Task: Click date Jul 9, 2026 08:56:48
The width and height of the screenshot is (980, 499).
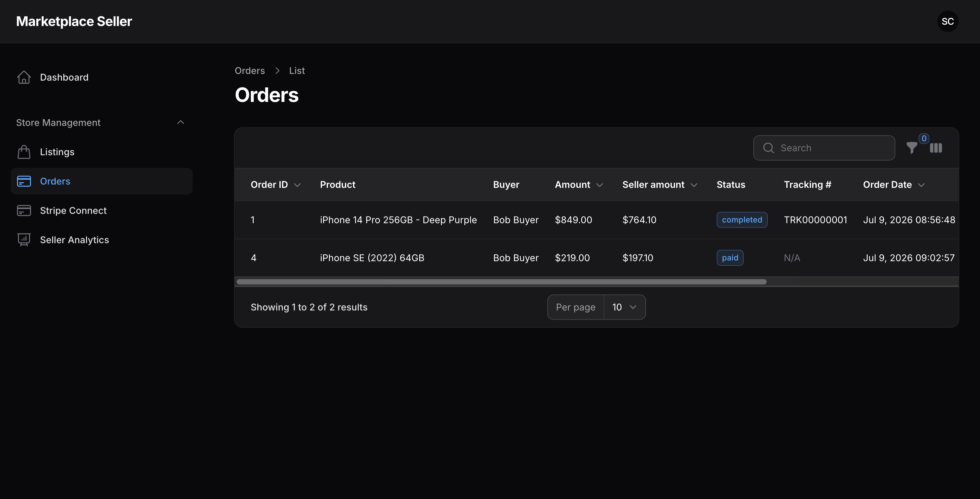Action: click(x=909, y=220)
